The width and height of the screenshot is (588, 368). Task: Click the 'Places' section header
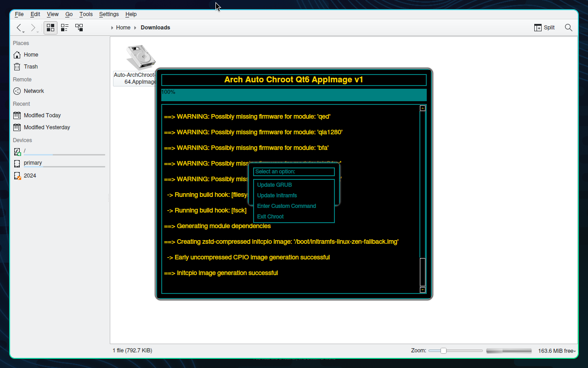click(x=21, y=43)
